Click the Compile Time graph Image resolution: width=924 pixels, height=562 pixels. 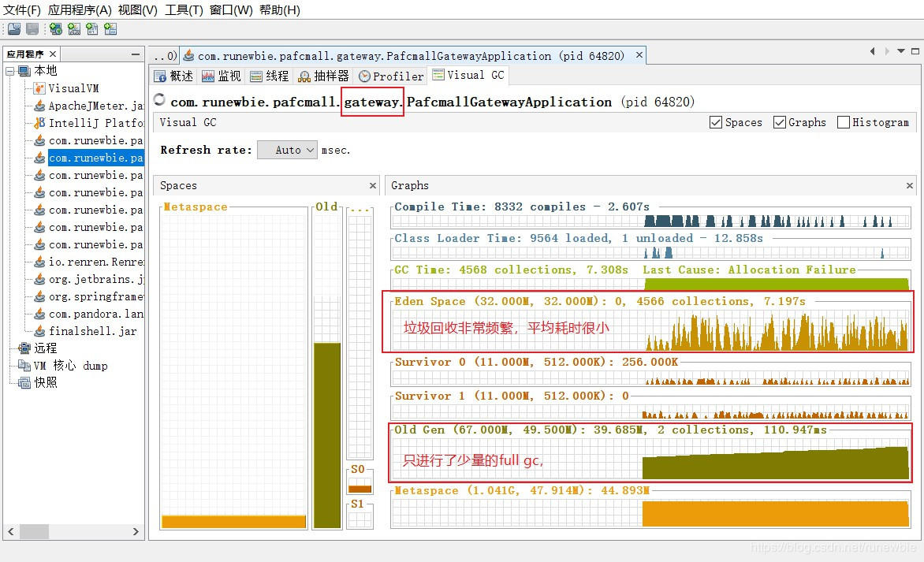pos(651,221)
